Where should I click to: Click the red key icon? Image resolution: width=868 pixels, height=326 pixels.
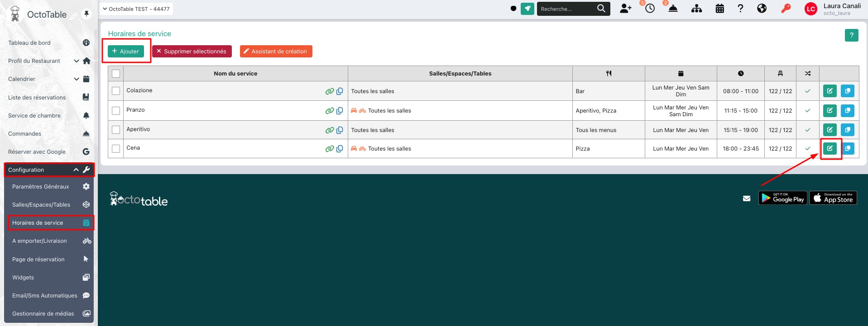tap(786, 9)
